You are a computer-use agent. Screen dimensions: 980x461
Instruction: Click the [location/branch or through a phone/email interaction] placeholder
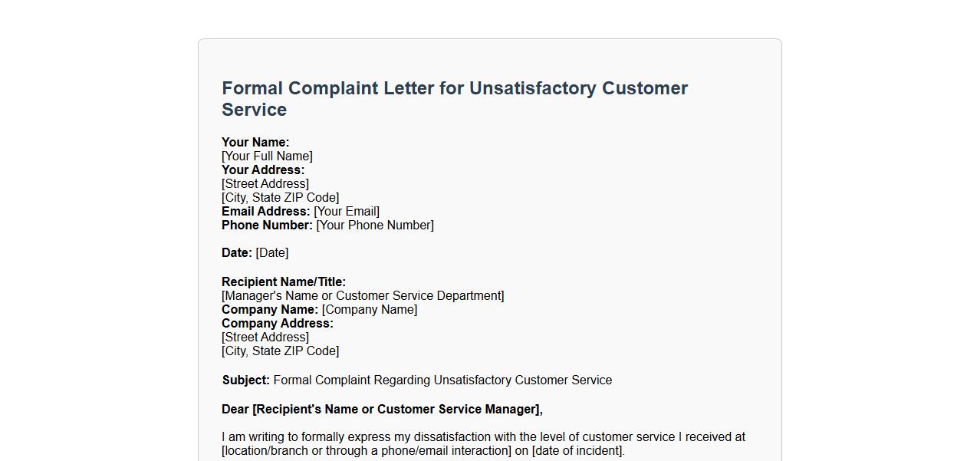[366, 451]
